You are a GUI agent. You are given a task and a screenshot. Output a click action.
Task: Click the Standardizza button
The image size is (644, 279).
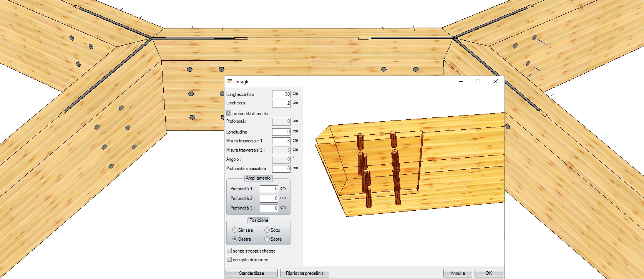pyautogui.click(x=251, y=273)
